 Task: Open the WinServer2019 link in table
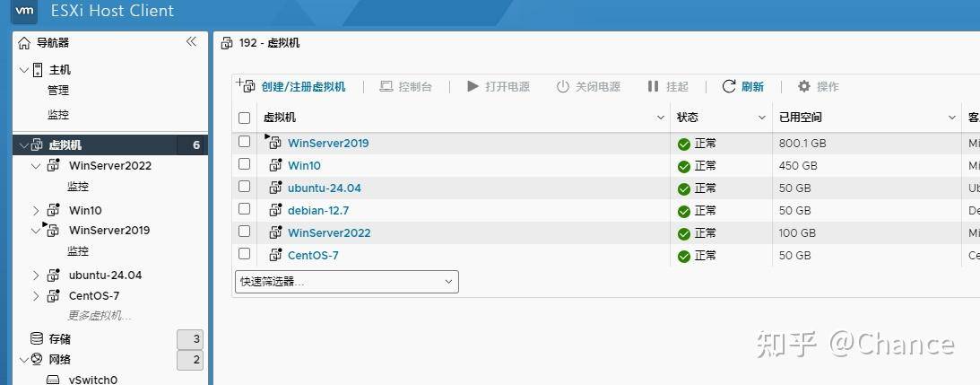328,144
